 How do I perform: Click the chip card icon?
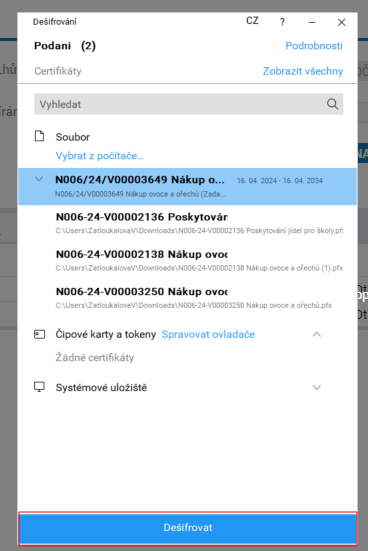coord(39,334)
